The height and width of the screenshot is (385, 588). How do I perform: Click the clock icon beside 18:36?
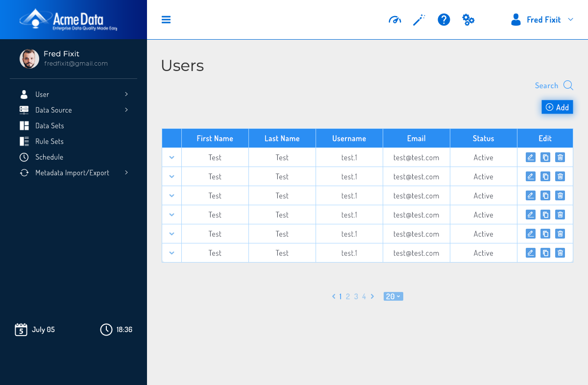tap(106, 330)
